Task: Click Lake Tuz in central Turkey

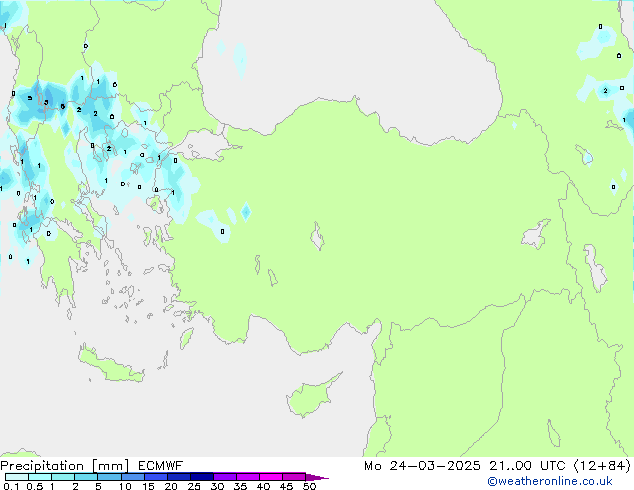Action: click(319, 240)
